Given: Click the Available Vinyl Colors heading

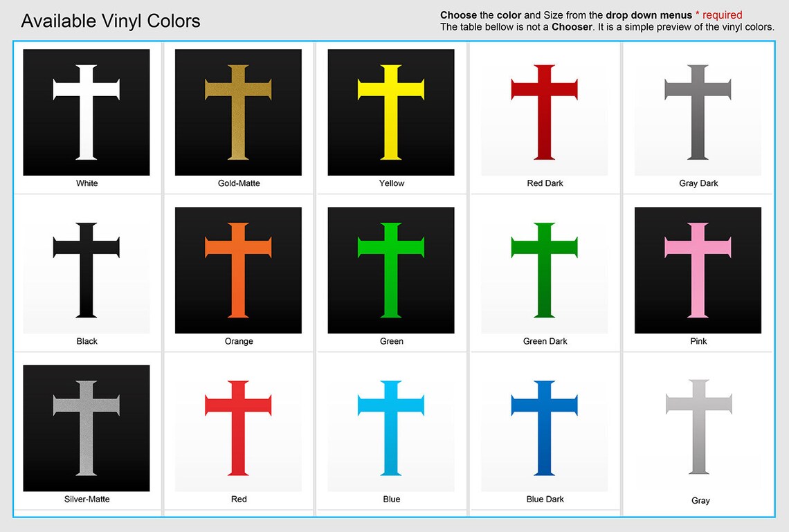Looking at the screenshot, I should pyautogui.click(x=111, y=21).
